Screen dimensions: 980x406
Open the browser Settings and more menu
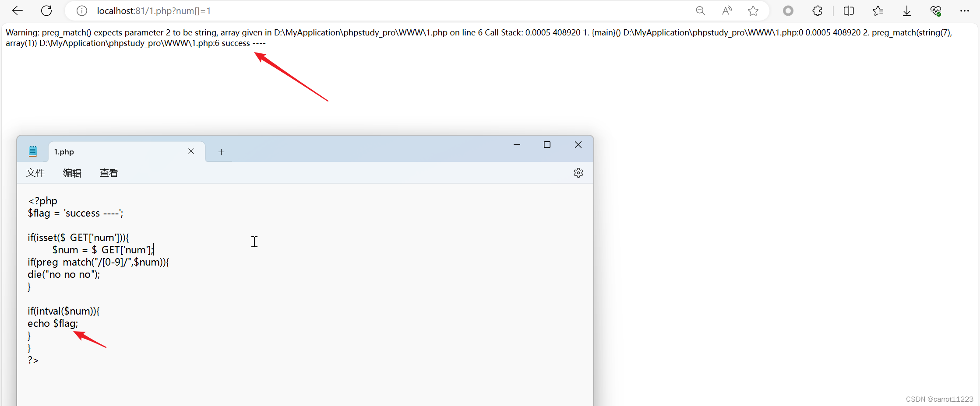pyautogui.click(x=965, y=11)
